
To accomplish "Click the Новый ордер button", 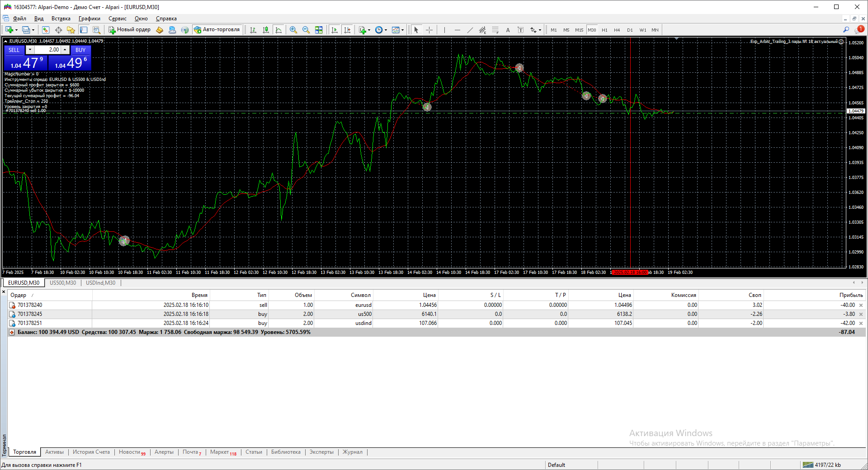I will [x=130, y=30].
